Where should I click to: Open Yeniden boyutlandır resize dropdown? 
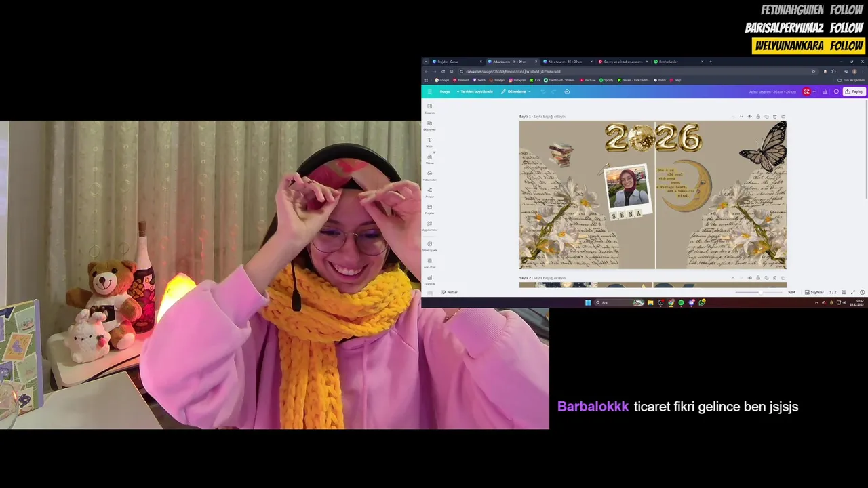point(475,91)
